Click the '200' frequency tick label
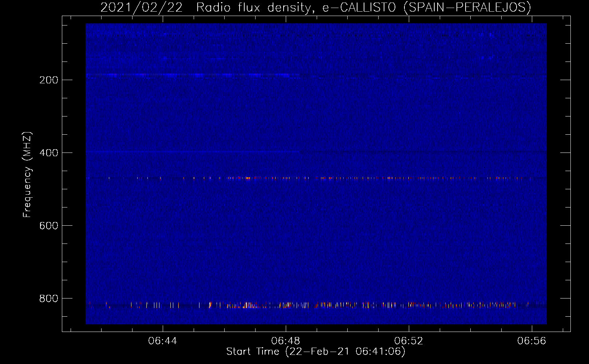 [48, 80]
